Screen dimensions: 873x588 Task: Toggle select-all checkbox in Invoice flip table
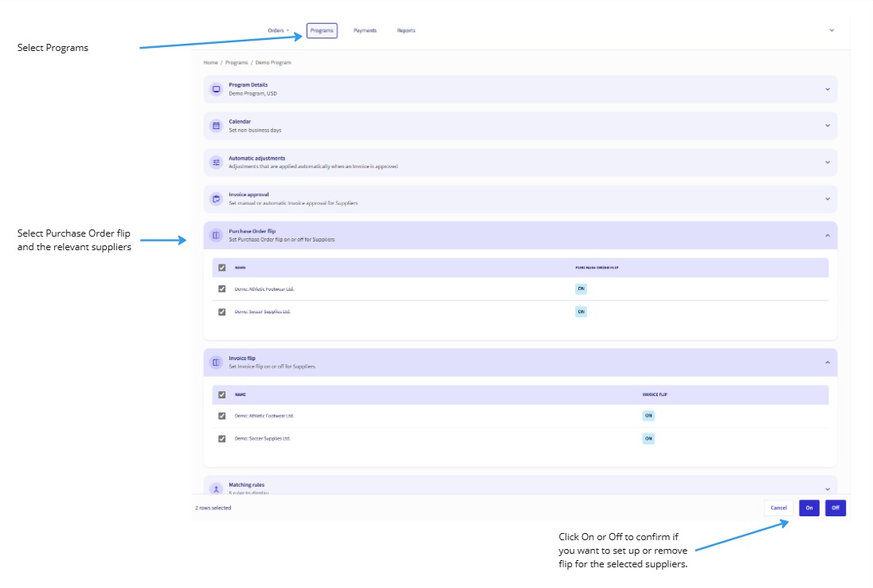pyautogui.click(x=222, y=394)
